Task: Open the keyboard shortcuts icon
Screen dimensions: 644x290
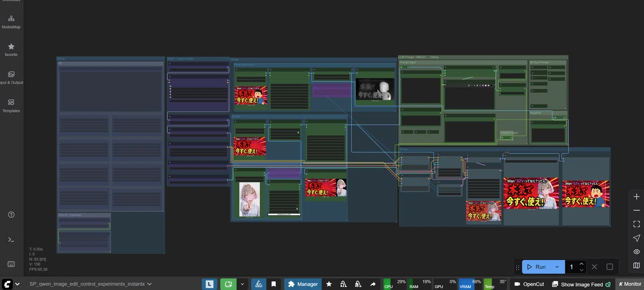Action: 11,264
